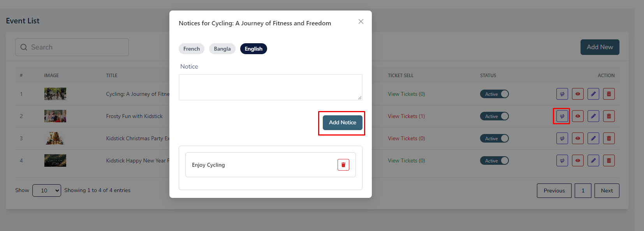Toggle Active status for Cycling event

point(494,94)
